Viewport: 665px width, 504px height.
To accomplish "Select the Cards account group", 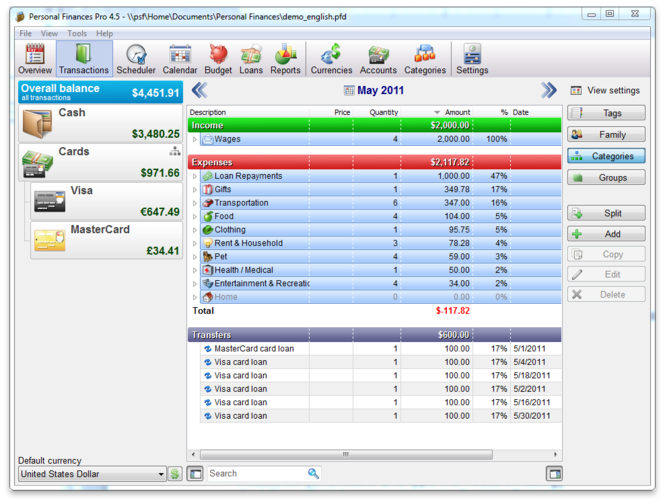I will pos(101,162).
